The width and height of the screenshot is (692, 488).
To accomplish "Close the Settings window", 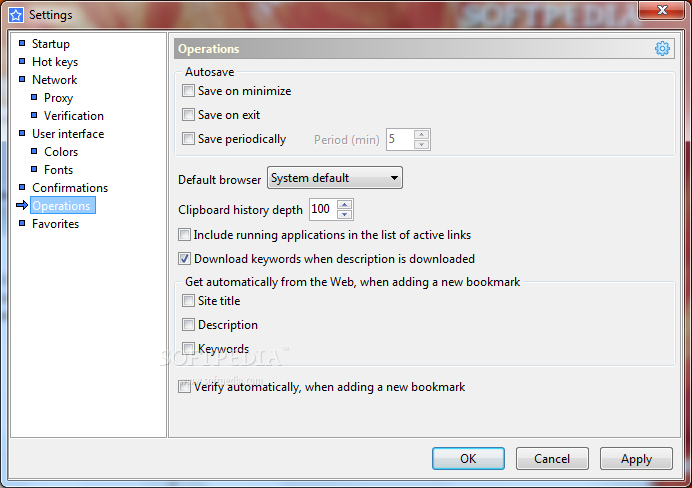I will pyautogui.click(x=662, y=10).
